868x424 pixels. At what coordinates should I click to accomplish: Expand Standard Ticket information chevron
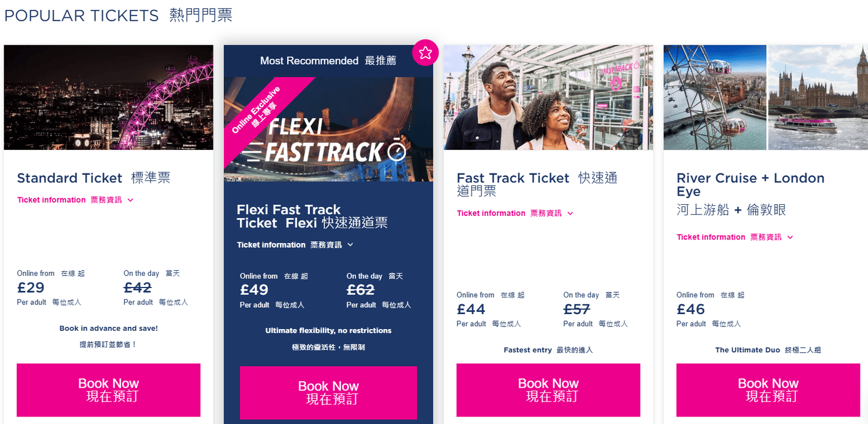130,200
